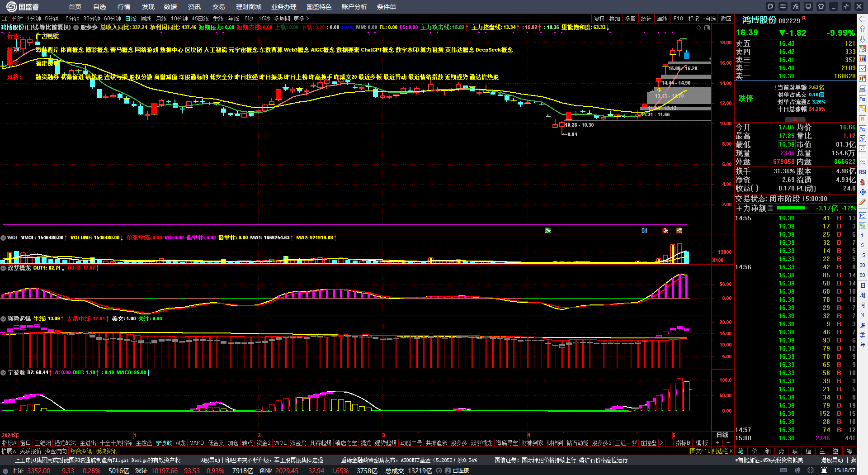
Task: Click the list icon beside 主力净额
Action: 771,208
